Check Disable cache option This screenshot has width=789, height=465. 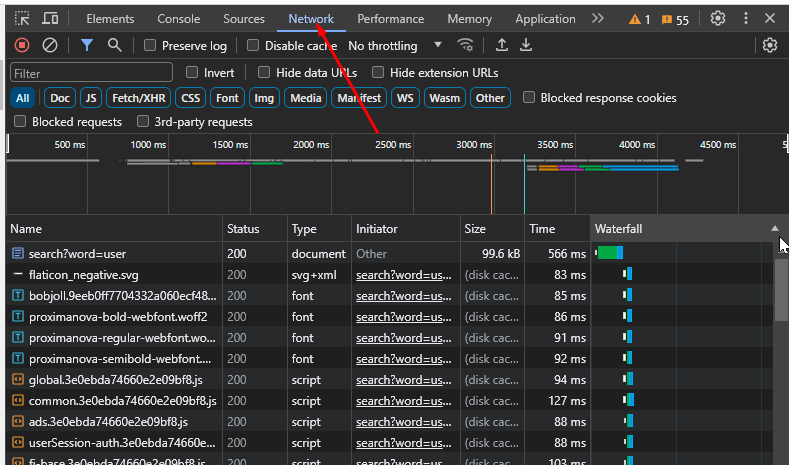pyautogui.click(x=253, y=45)
